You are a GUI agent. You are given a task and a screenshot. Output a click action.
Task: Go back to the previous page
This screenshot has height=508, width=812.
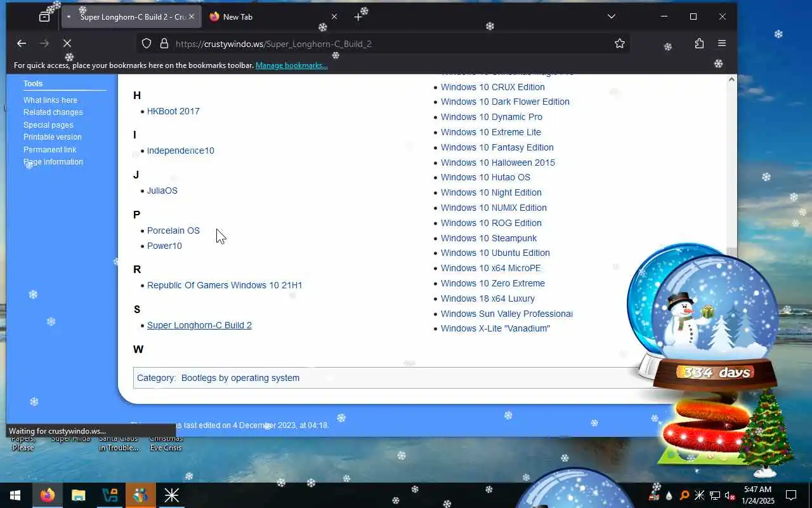point(22,43)
